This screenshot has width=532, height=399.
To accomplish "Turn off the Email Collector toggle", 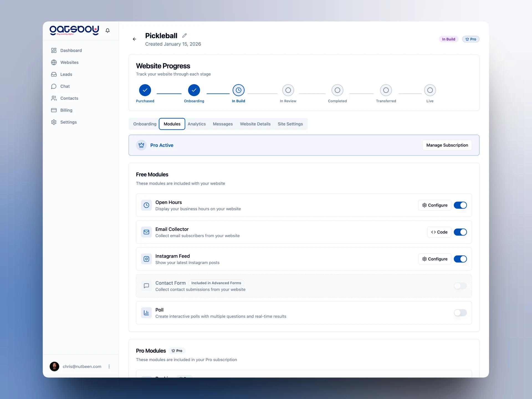I will pyautogui.click(x=460, y=232).
